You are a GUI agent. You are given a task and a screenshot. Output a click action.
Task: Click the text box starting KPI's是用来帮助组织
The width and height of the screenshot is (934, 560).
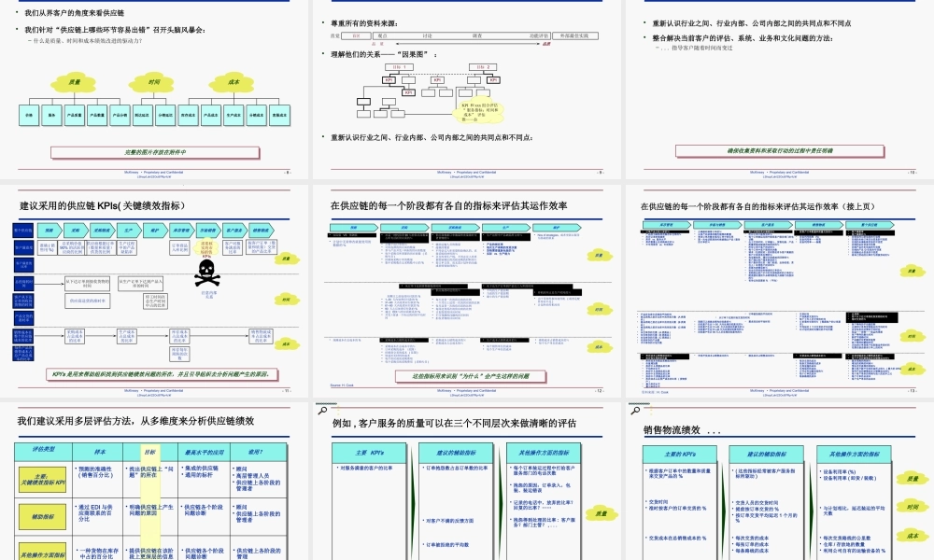162,374
